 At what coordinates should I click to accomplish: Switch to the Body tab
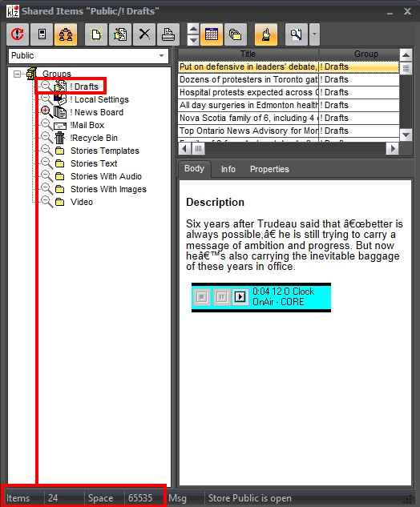(x=195, y=169)
